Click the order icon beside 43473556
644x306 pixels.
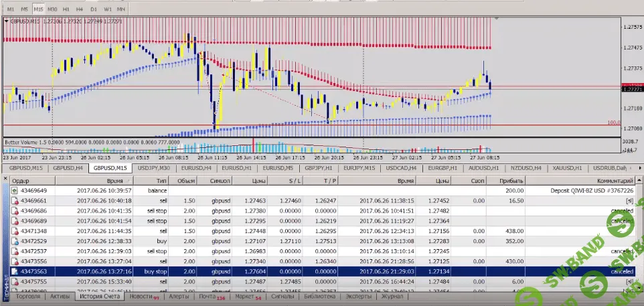click(17, 260)
